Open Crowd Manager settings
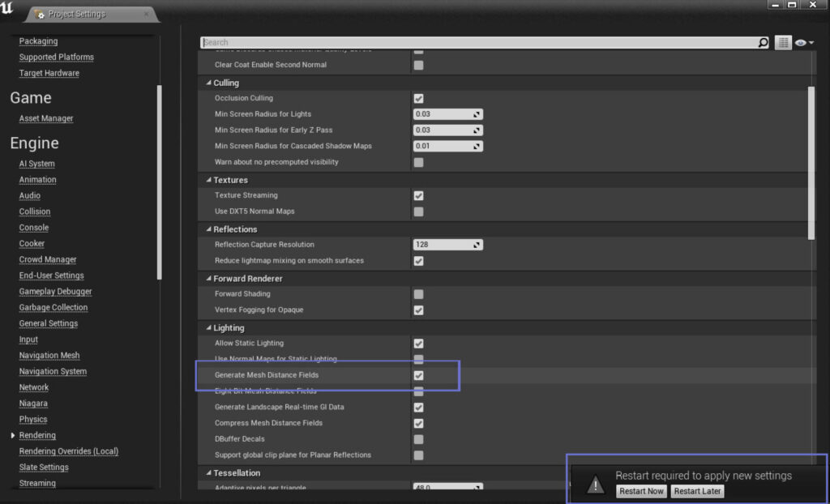This screenshot has height=504, width=830. 48,259
